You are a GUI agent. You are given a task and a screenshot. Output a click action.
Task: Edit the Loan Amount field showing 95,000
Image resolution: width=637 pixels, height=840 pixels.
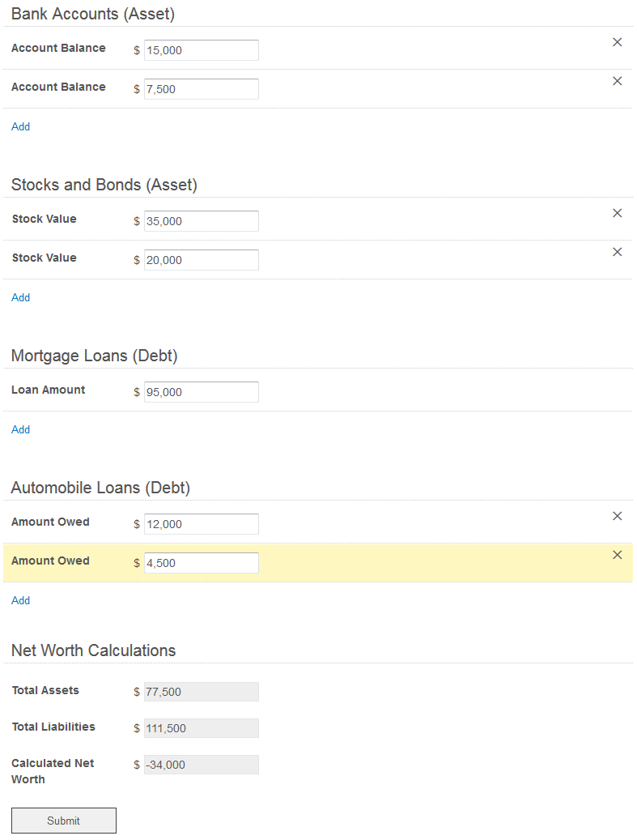(x=201, y=392)
